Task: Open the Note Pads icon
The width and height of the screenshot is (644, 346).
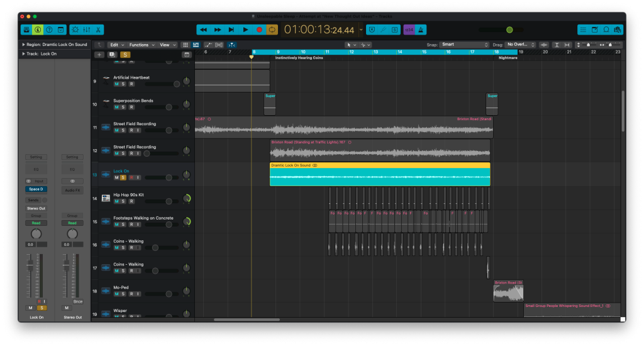Action: 595,30
